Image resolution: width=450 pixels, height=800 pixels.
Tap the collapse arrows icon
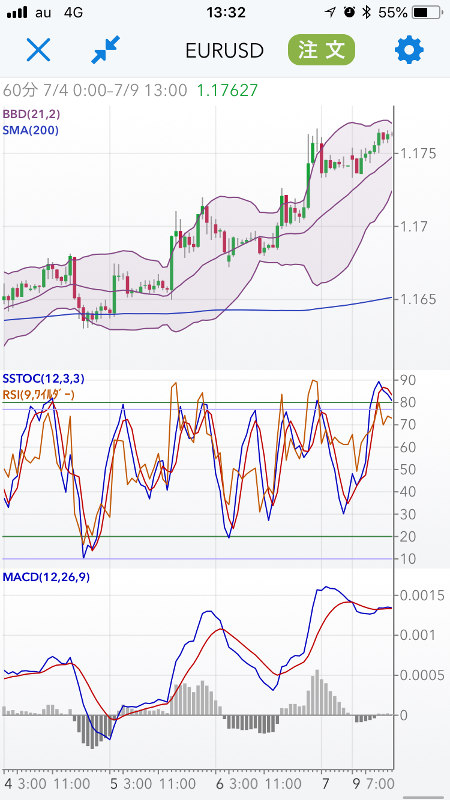pyautogui.click(x=106, y=50)
